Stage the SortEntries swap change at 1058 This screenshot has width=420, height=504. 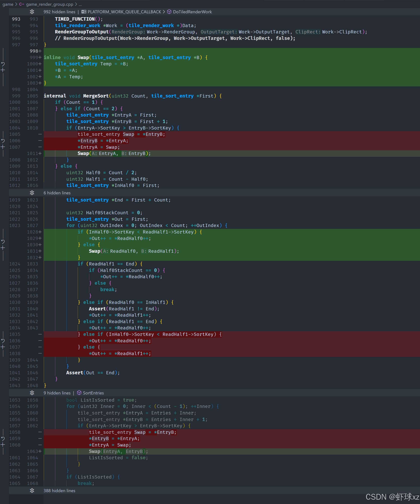point(3,445)
